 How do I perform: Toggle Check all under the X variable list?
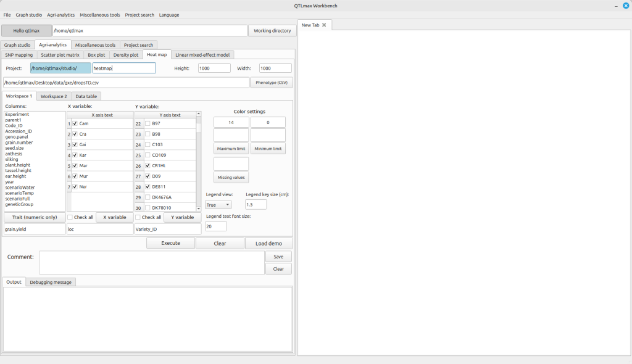coord(71,217)
